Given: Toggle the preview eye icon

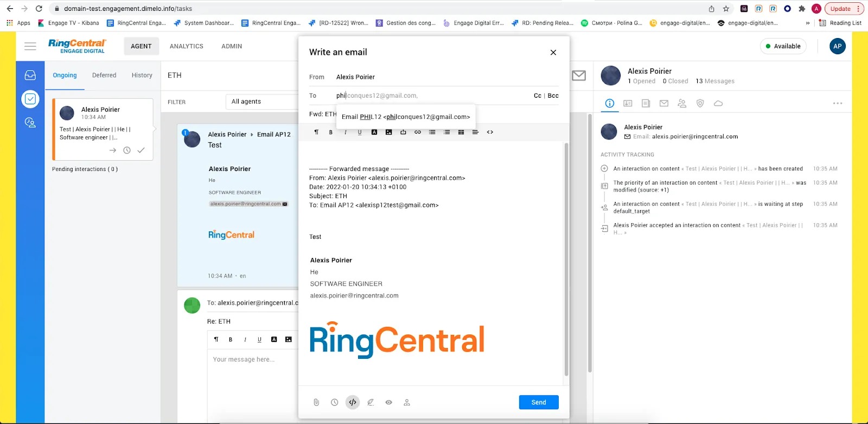Looking at the screenshot, I should (388, 402).
